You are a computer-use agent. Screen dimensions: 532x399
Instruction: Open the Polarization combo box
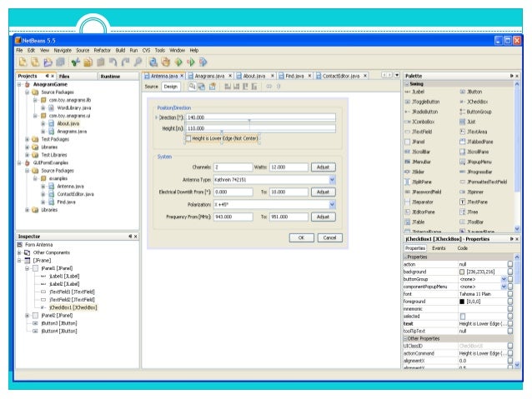click(332, 203)
